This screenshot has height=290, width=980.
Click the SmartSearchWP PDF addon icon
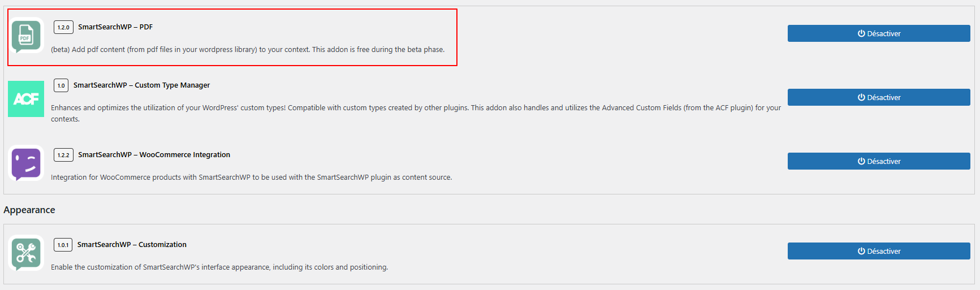[x=26, y=36]
